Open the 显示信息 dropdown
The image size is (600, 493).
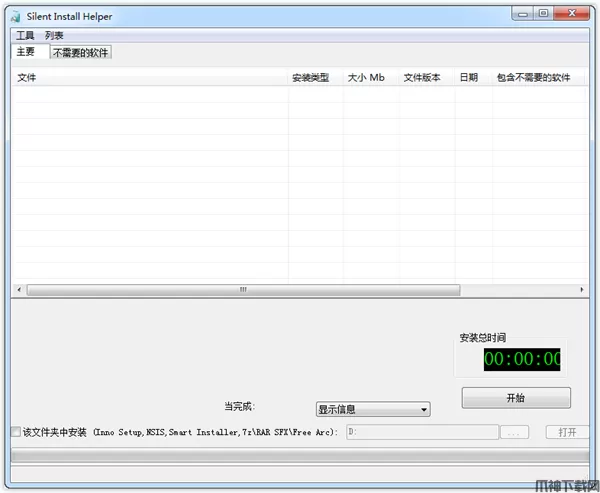tap(373, 409)
